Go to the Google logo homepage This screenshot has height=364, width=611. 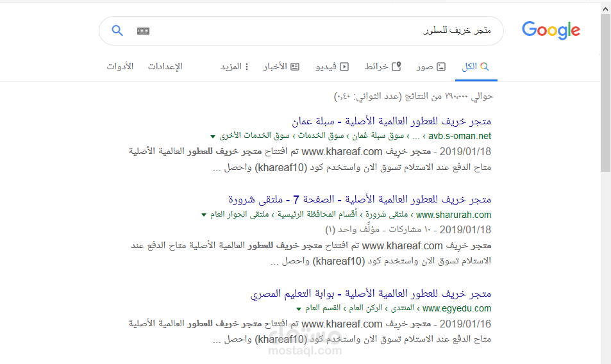[551, 30]
